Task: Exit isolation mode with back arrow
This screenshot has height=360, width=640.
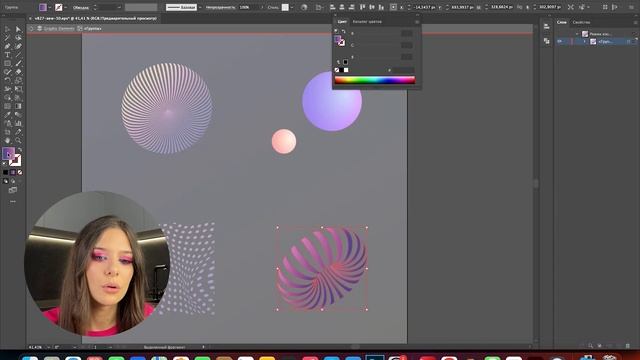Action: pyautogui.click(x=31, y=29)
